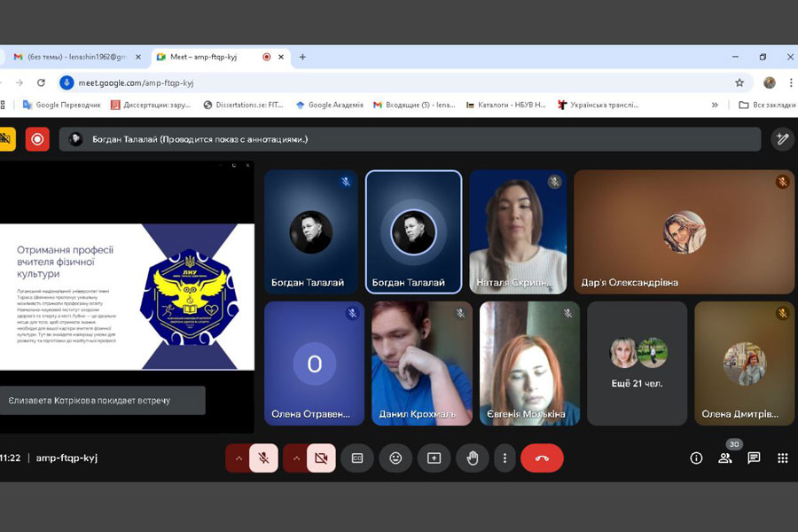Open the Google Академія bookmark
This screenshot has width=798, height=532.
330,105
